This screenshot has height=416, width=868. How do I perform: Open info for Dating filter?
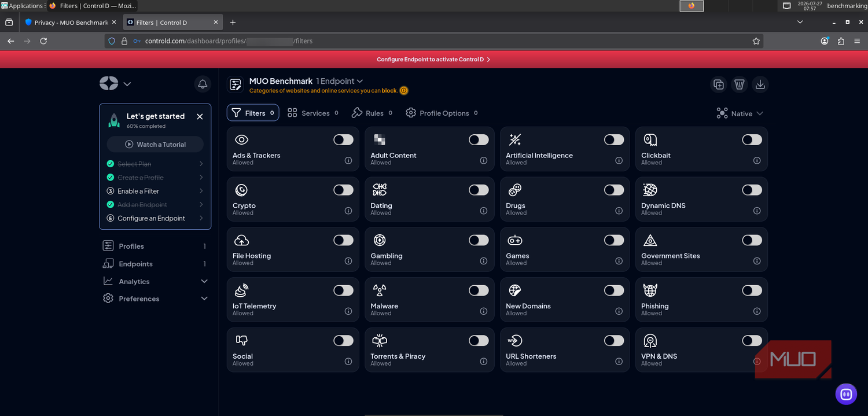point(484,211)
